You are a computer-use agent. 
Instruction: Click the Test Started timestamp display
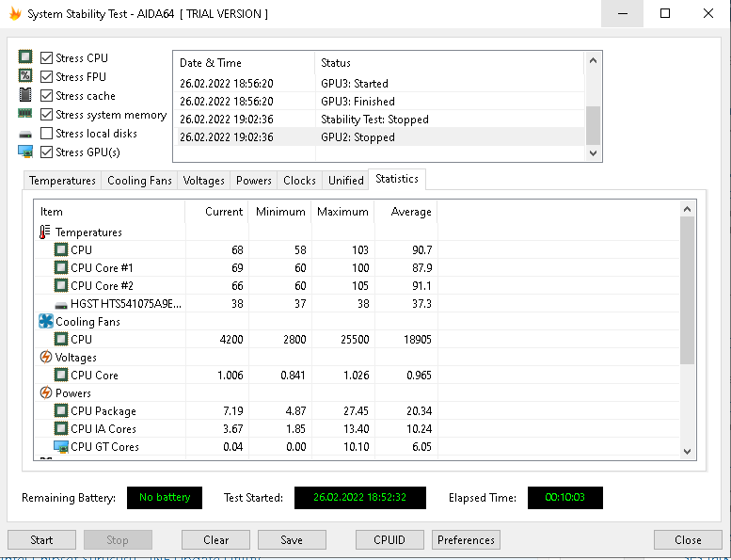(x=360, y=498)
